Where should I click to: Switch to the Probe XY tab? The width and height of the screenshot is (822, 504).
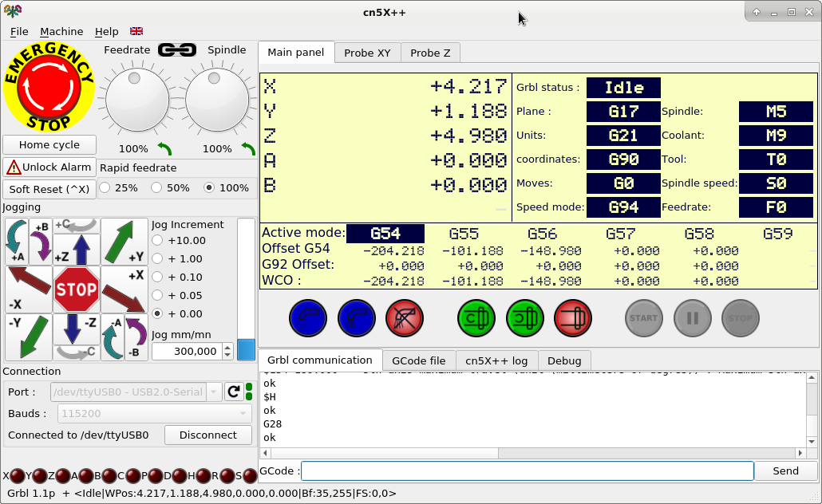pyautogui.click(x=367, y=53)
